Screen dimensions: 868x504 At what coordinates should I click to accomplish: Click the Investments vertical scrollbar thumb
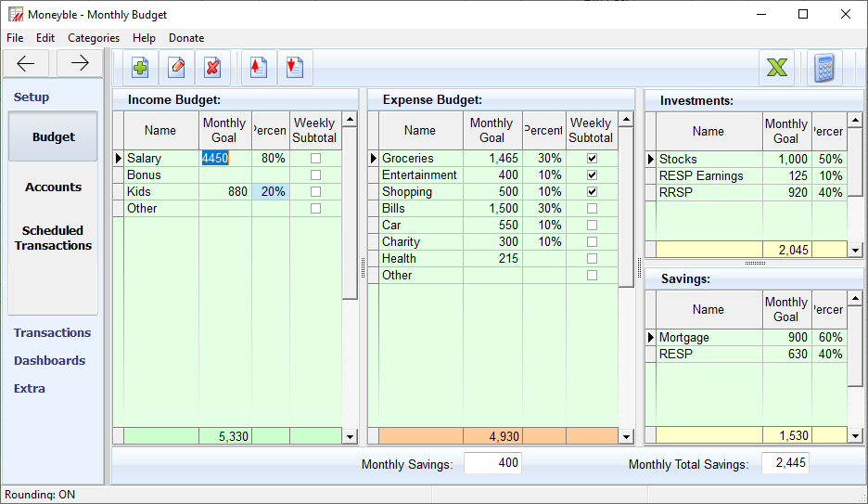[855, 162]
